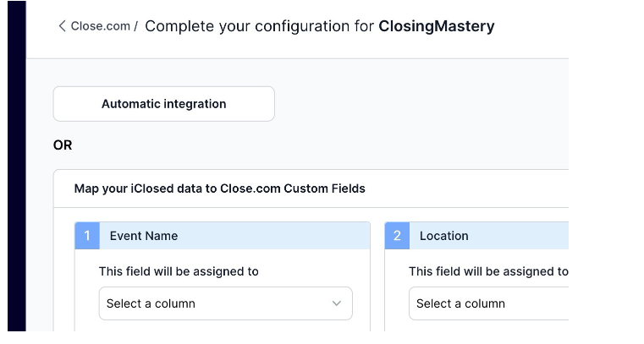The height and width of the screenshot is (344, 644).
Task: Select the Location field header
Action: pyautogui.click(x=443, y=236)
